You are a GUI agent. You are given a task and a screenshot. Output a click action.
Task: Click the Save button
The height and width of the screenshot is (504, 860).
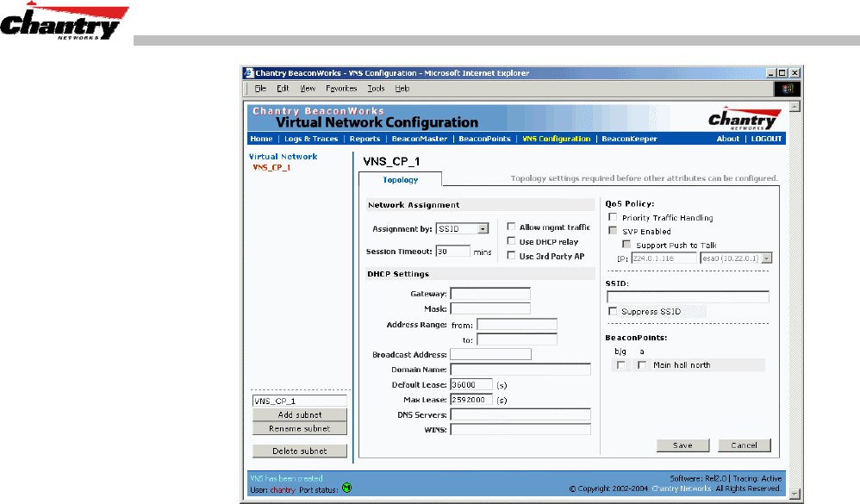click(x=682, y=445)
